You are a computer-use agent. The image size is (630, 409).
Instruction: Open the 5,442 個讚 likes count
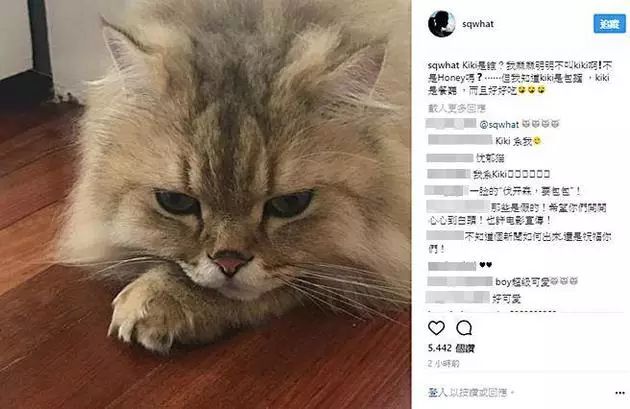coord(451,348)
